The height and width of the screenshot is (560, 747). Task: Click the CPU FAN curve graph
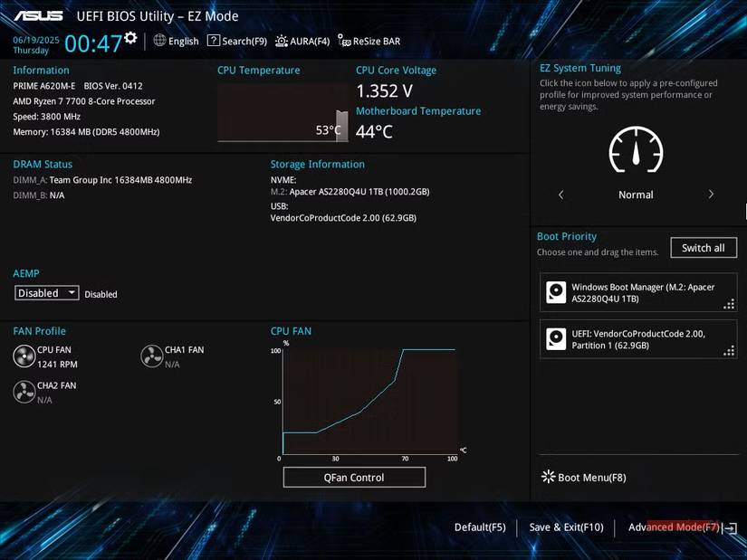(367, 401)
